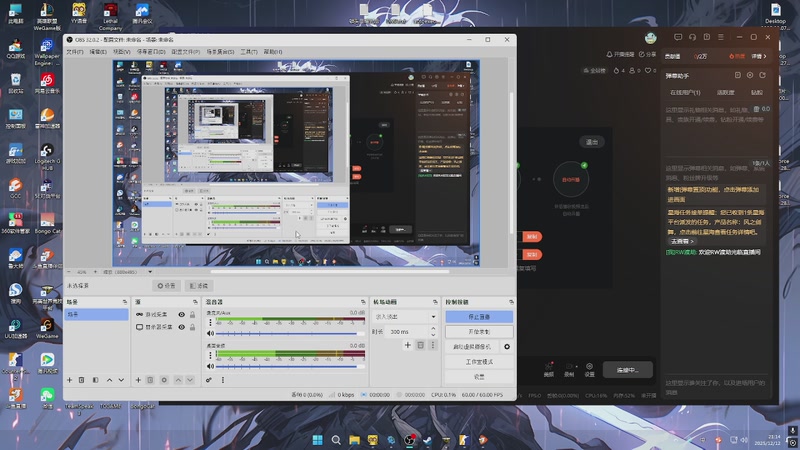The height and width of the screenshot is (450, 800).
Task: Open message icon in streaming app title bar
Action: [678, 37]
